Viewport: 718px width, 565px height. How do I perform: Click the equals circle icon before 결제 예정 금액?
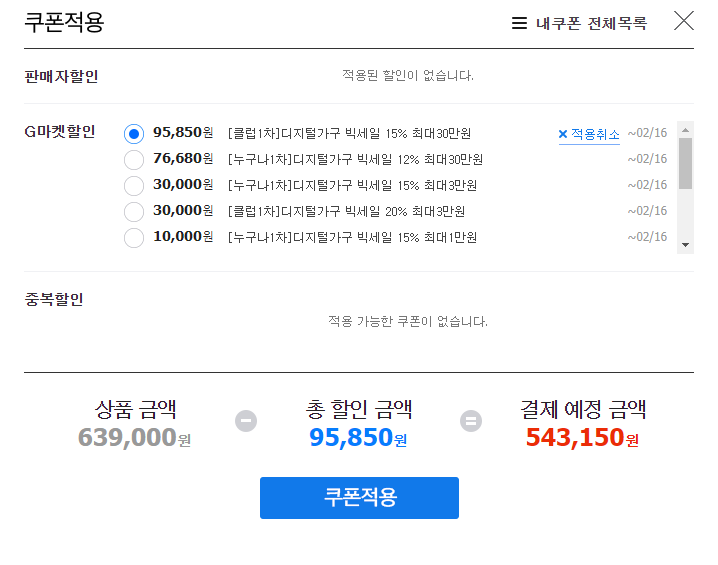click(471, 421)
